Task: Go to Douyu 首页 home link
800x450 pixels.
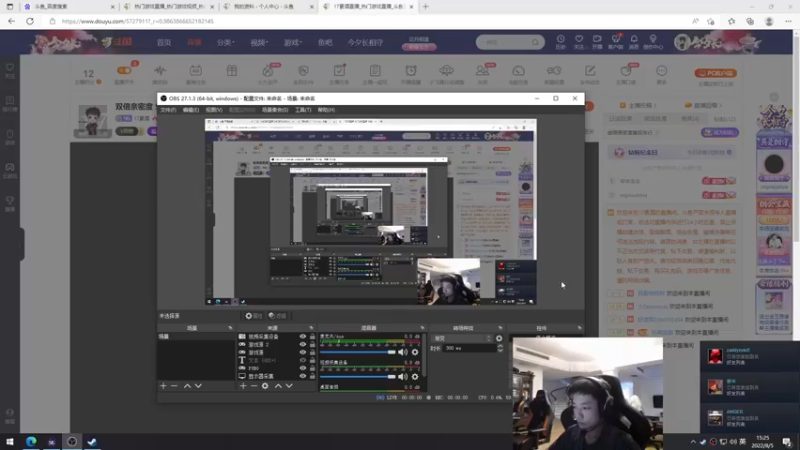Action: [164, 42]
